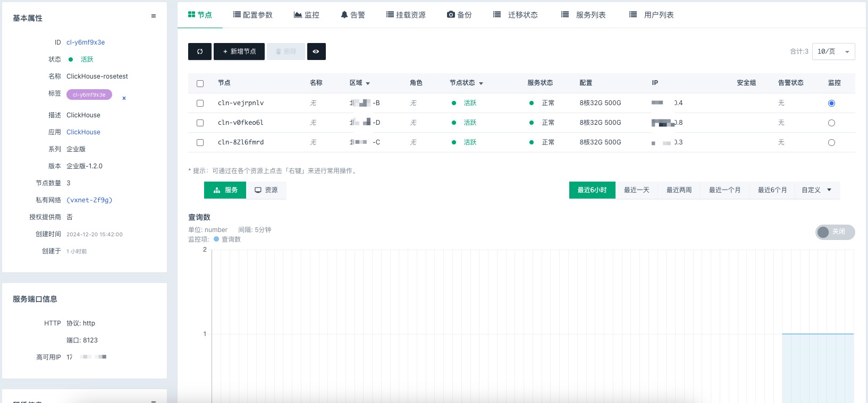Image resolution: width=868 pixels, height=403 pixels.
Task: Click the eye icon column-visibility button
Action: click(316, 52)
